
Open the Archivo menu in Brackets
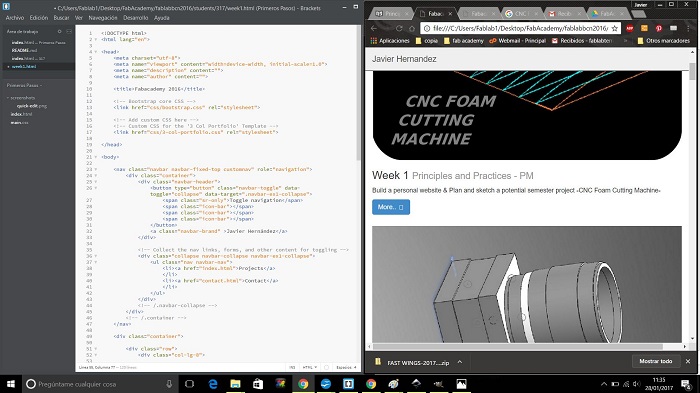click(x=15, y=18)
